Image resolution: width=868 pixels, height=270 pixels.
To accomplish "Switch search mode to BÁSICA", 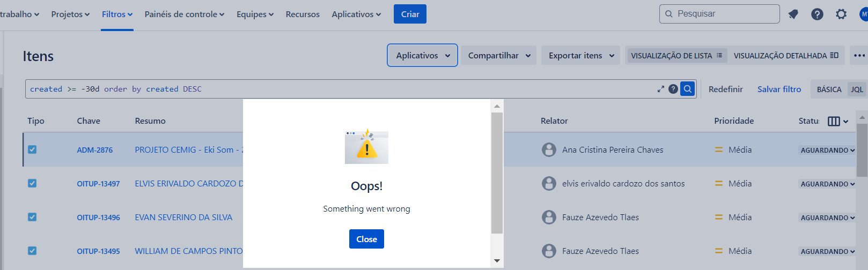I will click(x=829, y=89).
